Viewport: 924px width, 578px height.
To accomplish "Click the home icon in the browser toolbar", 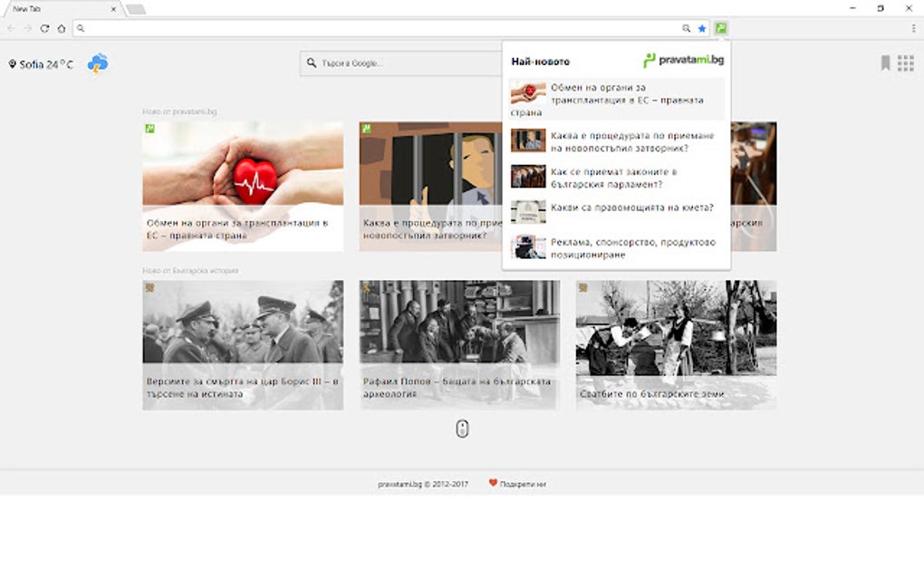I will (x=62, y=28).
